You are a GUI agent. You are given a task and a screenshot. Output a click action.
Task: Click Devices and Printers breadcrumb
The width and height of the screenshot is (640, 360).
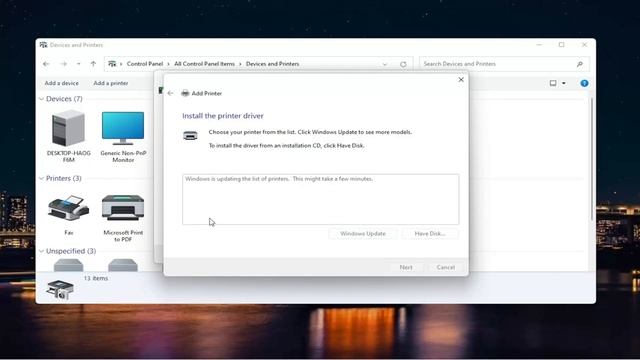(272, 64)
